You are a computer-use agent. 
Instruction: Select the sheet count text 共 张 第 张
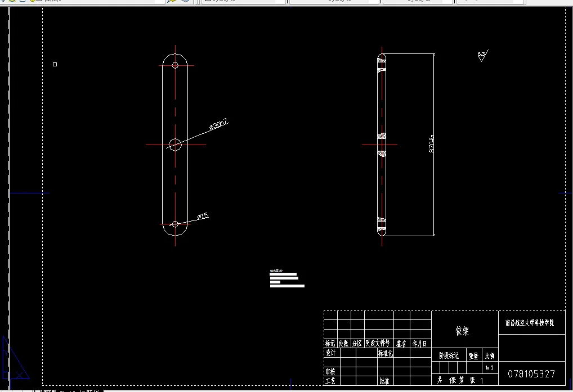460,380
